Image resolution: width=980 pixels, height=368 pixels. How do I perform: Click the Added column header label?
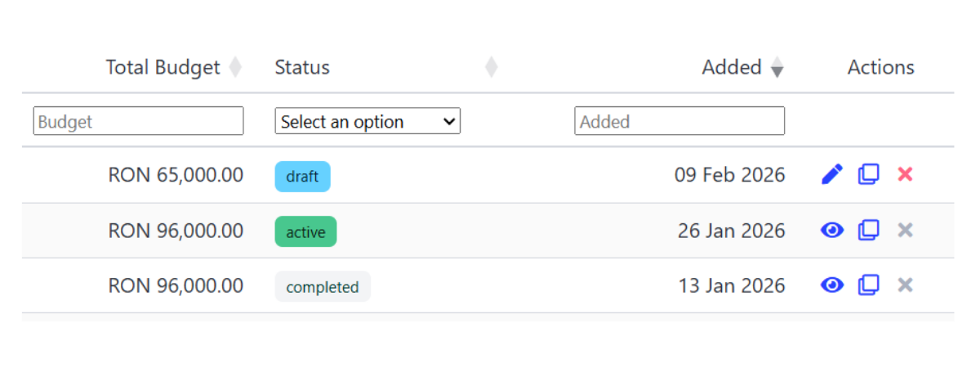pos(732,67)
